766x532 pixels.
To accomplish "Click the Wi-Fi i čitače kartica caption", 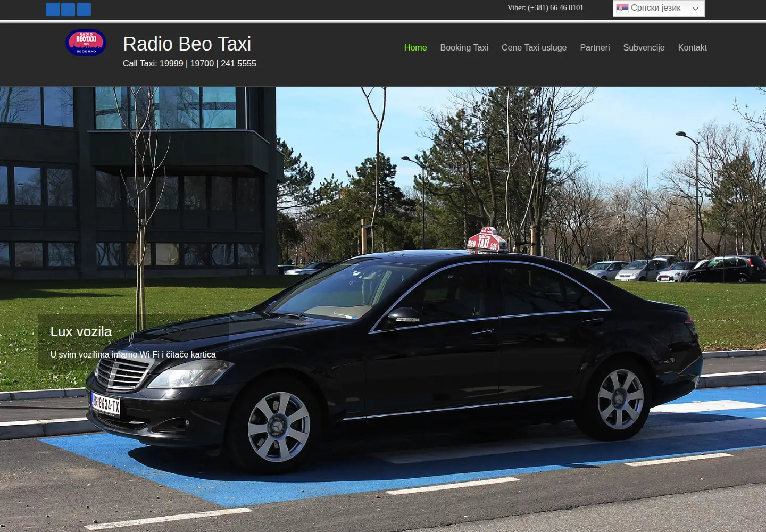I will click(133, 354).
